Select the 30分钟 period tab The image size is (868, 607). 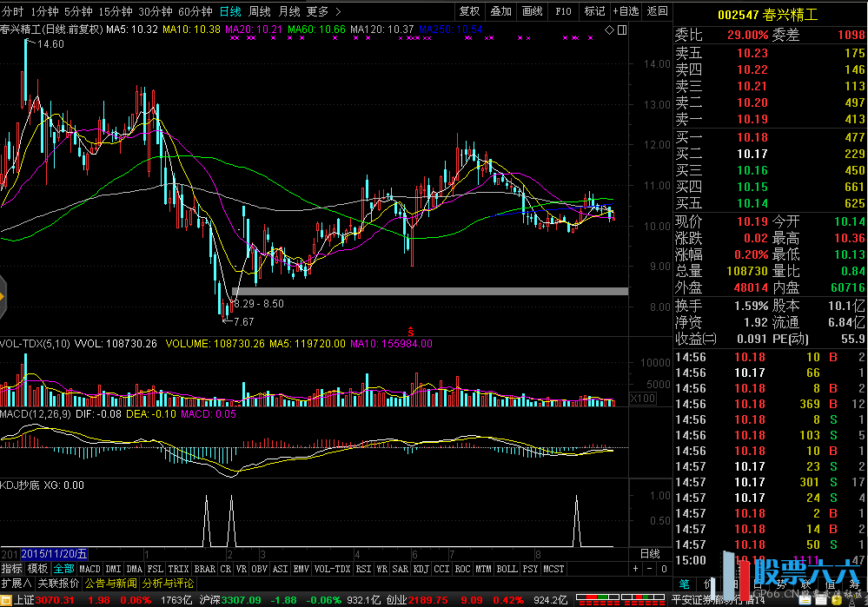pos(156,11)
